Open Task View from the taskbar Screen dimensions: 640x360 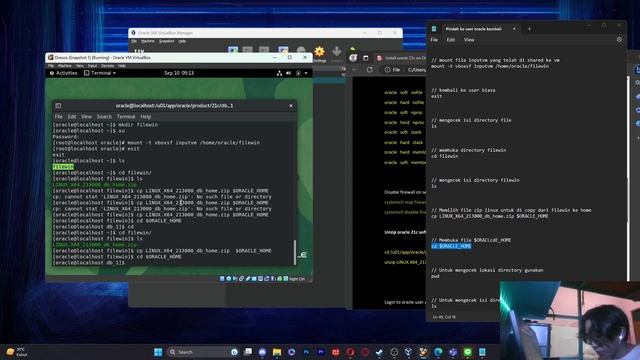[x=248, y=352]
